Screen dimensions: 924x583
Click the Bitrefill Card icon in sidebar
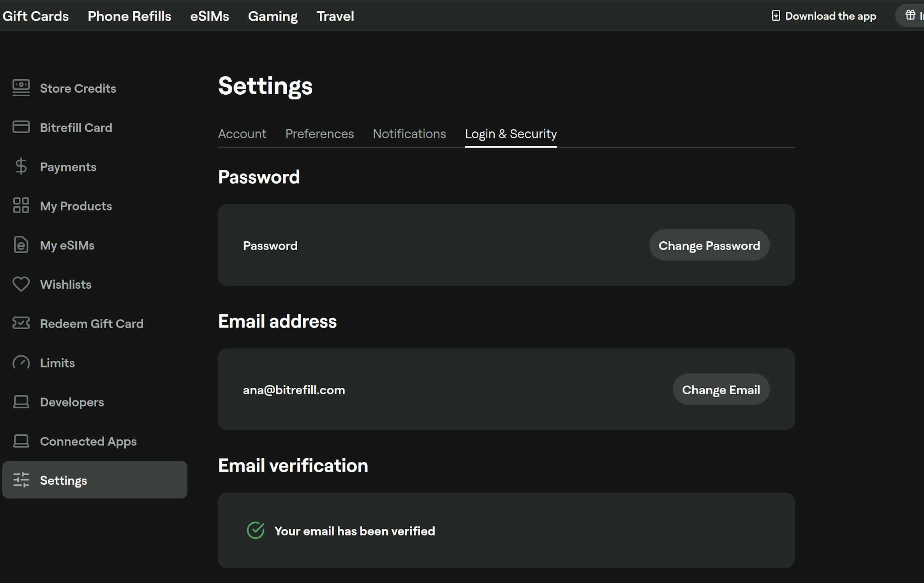pyautogui.click(x=21, y=127)
